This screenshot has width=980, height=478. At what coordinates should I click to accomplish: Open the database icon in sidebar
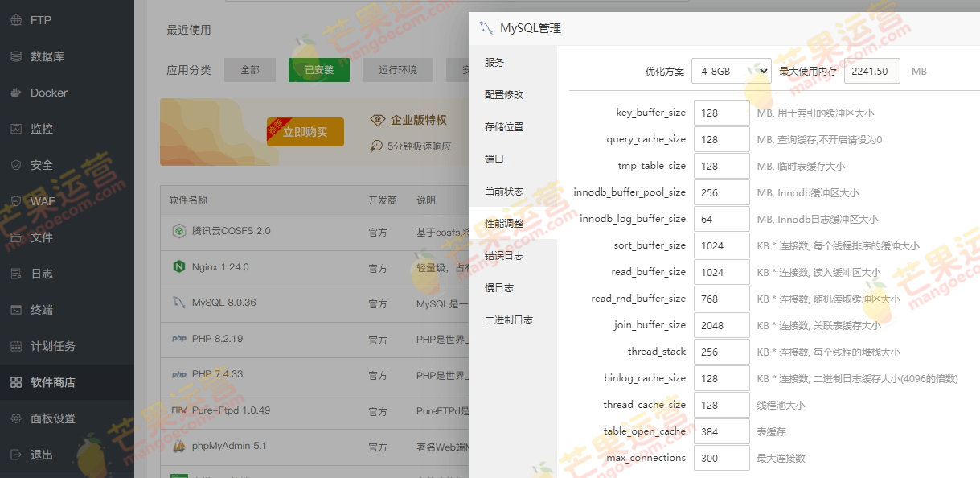pos(16,56)
